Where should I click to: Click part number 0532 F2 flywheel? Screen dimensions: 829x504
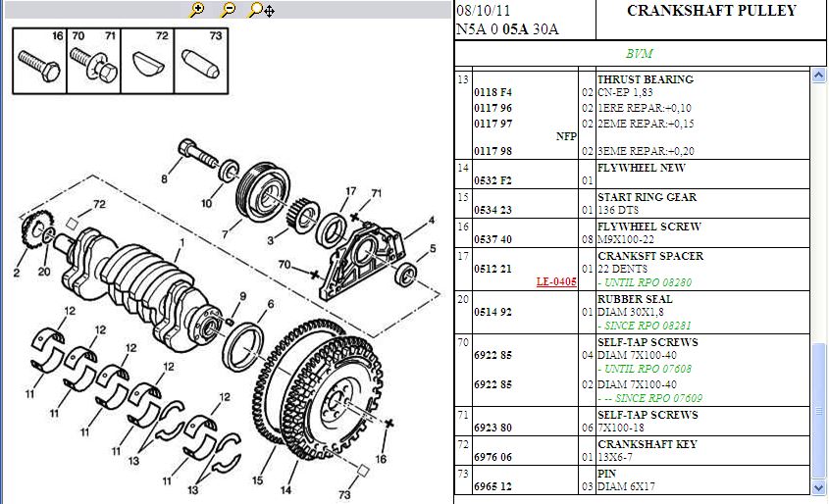pyautogui.click(x=492, y=180)
